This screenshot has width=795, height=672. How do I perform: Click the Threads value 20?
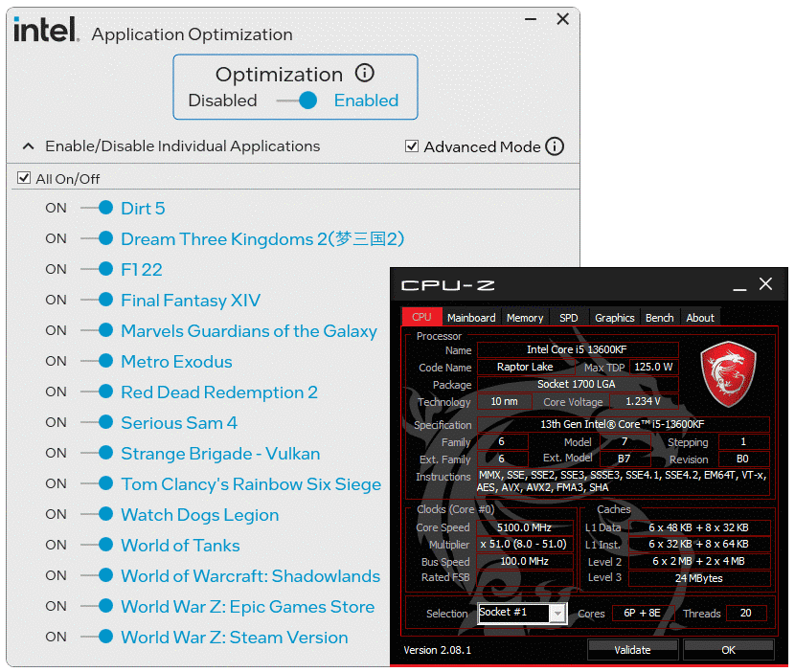coord(746,614)
